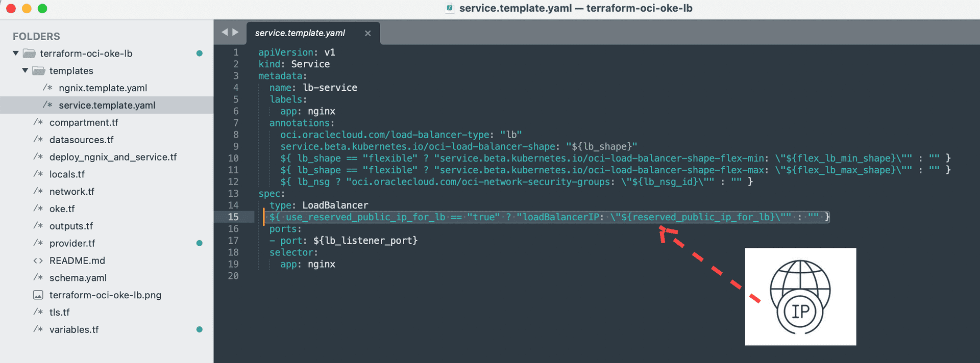Open variables.tf file
The image size is (980, 363).
click(x=74, y=330)
